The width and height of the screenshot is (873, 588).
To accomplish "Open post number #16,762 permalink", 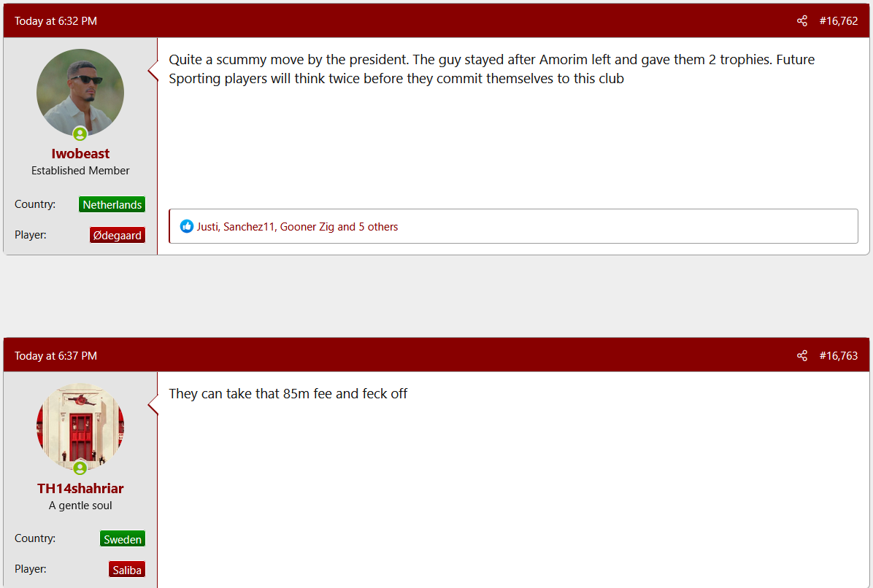I will [839, 21].
